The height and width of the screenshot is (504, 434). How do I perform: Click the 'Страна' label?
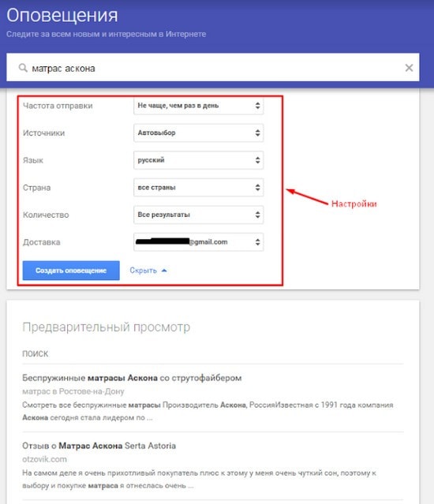36,188
